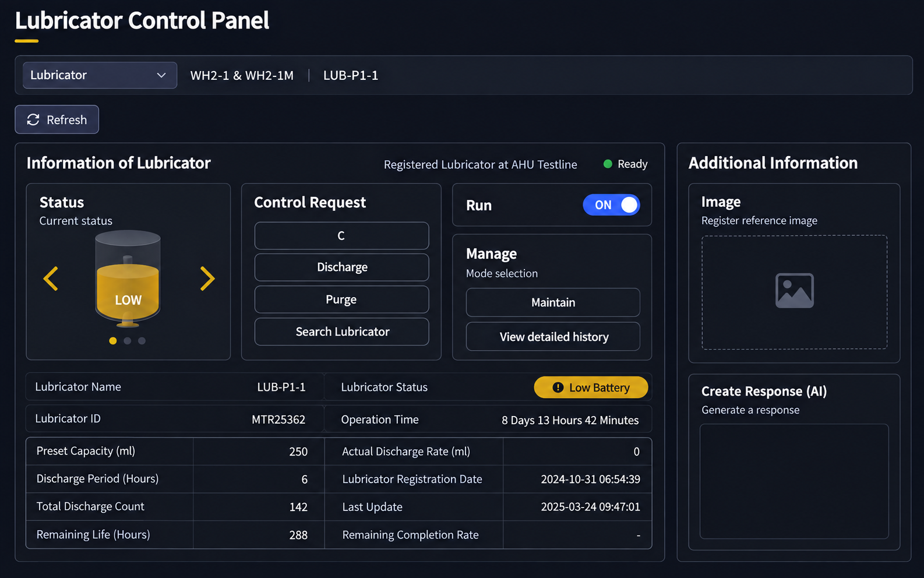The height and width of the screenshot is (578, 924).
Task: Click the LUB-P1-1 breadcrumb in header
Action: 351,76
